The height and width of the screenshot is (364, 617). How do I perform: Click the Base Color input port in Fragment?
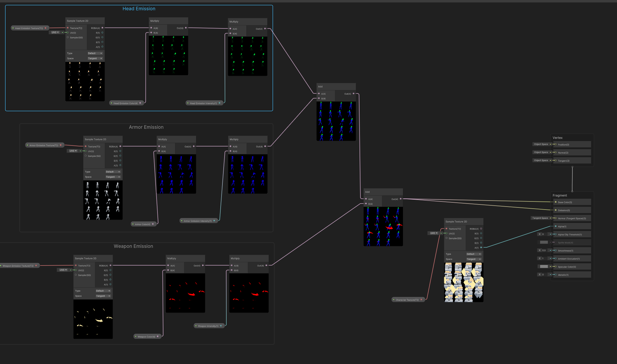(x=556, y=202)
